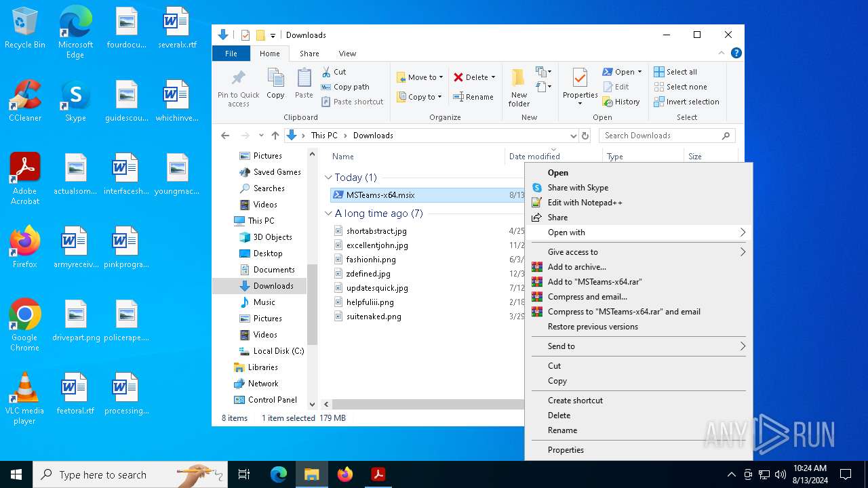This screenshot has width=868, height=488.
Task: Click Copy path in ribbon
Action: pyautogui.click(x=345, y=87)
